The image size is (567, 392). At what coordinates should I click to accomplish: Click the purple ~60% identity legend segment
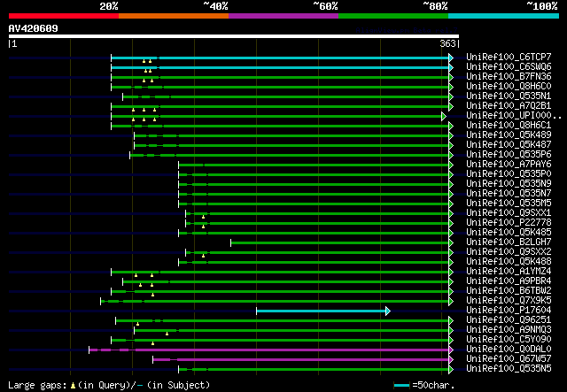pyautogui.click(x=283, y=16)
